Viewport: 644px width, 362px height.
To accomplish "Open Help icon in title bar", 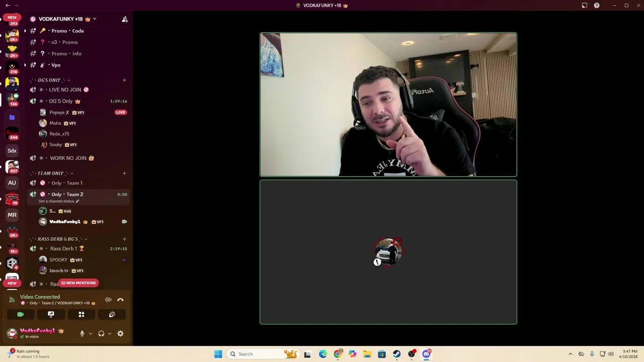I will 597,5.
